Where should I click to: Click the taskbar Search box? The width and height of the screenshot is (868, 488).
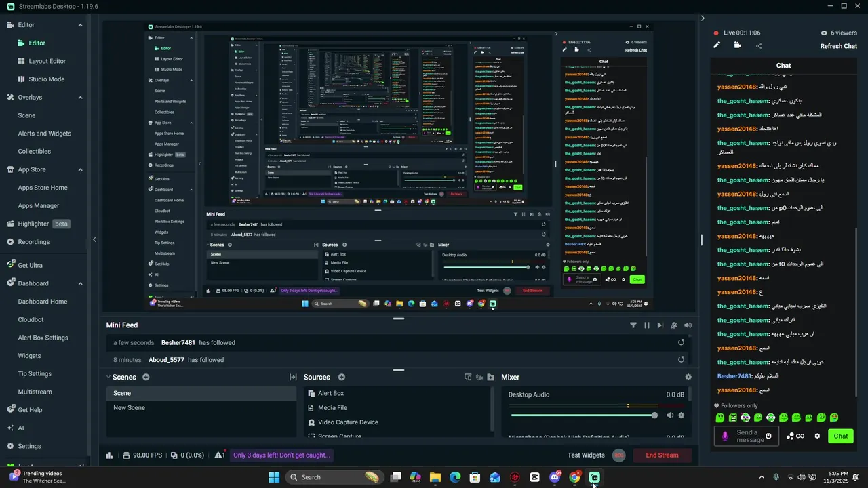[335, 477]
